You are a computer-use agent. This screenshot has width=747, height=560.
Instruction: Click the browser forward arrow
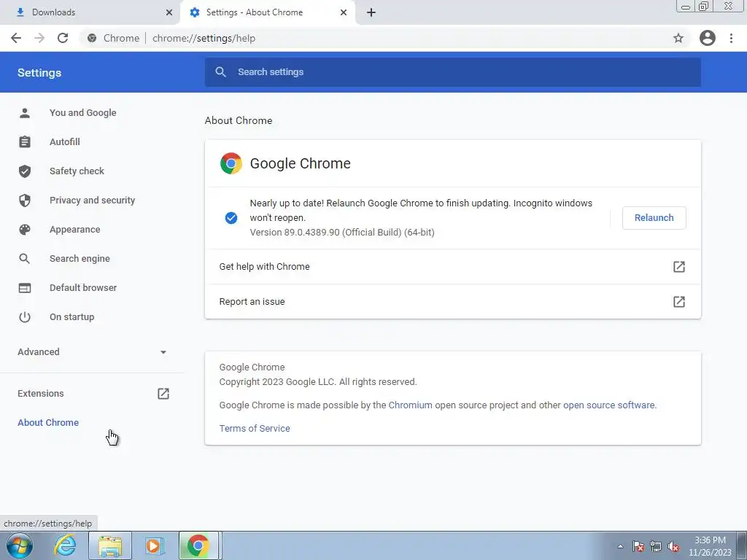tap(39, 38)
